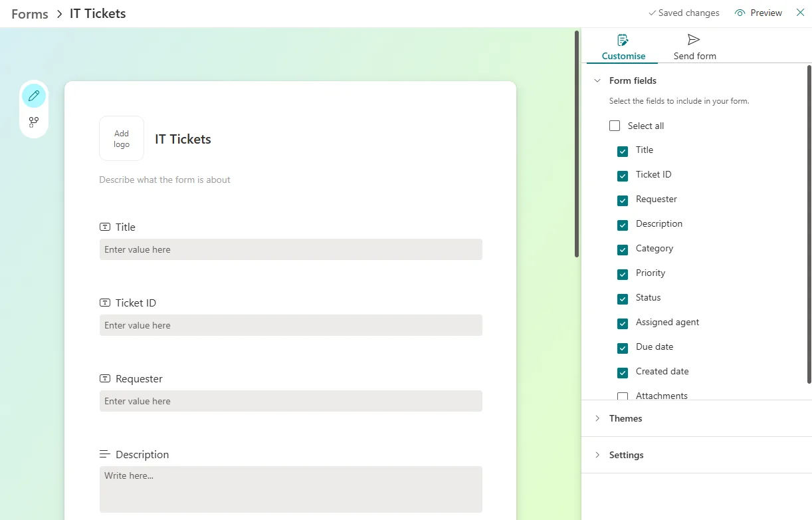Click the Preview button label

[x=766, y=13]
